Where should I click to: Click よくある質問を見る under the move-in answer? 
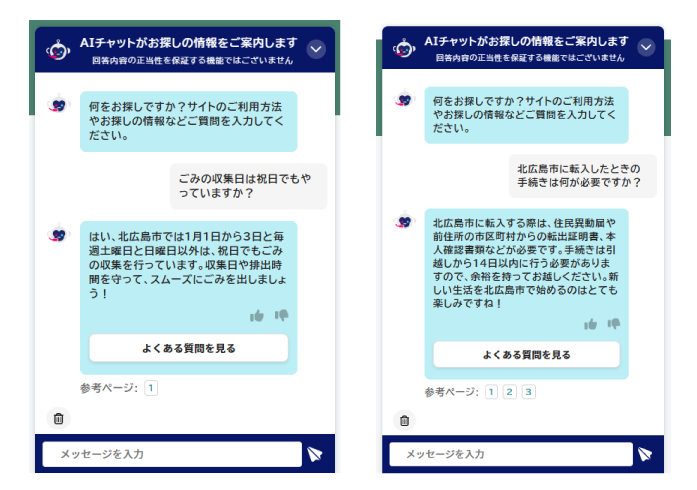point(526,355)
